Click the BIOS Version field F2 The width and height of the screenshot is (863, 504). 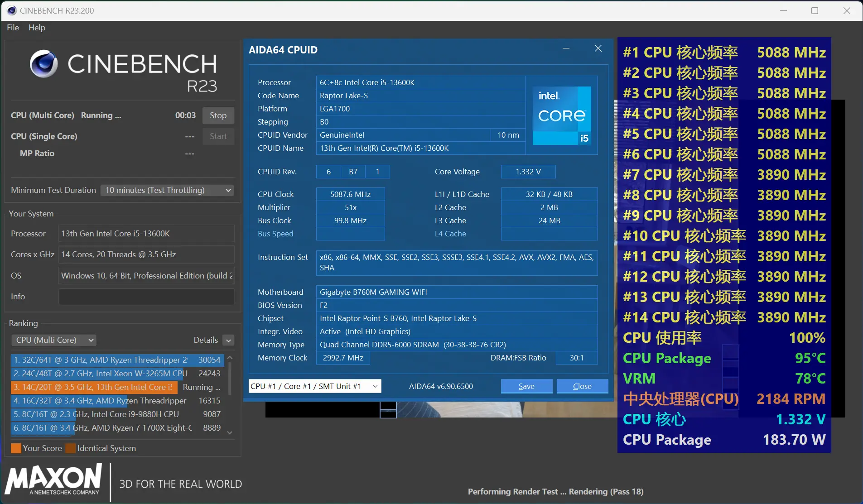[x=457, y=305]
